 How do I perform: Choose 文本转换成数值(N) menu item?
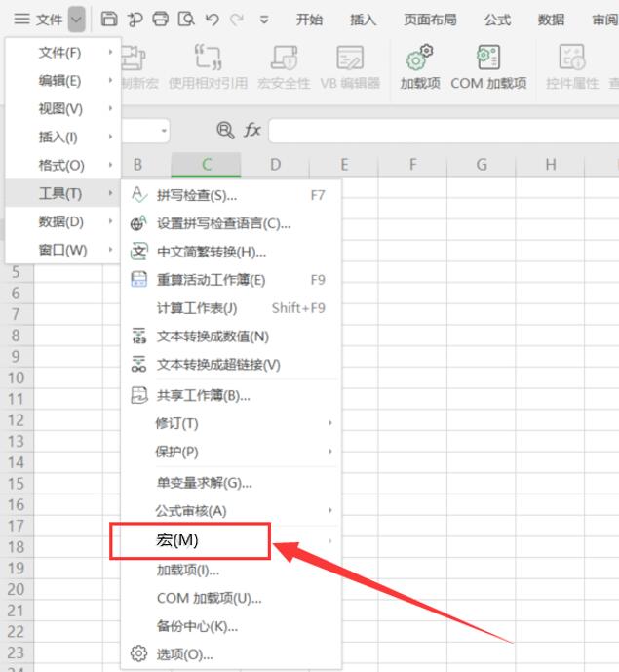[231, 336]
